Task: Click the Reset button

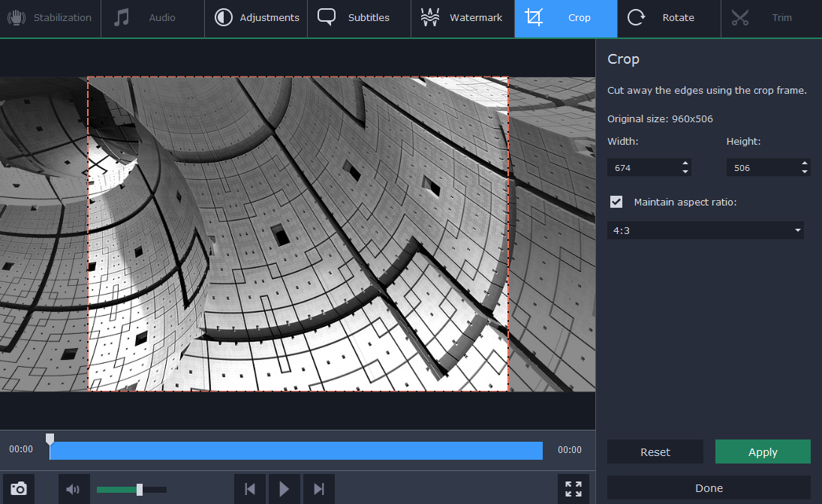Action: click(655, 451)
